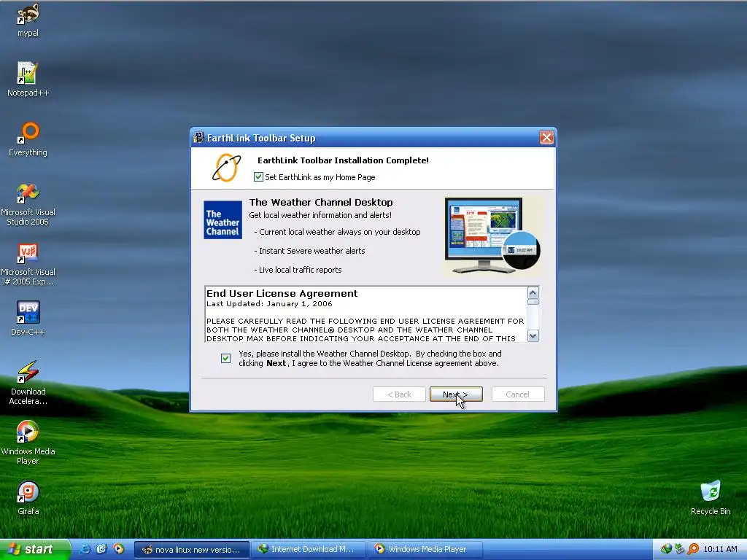Uncheck Set EarthLink as my Home Page
Screen dimensions: 747x560
pos(258,177)
